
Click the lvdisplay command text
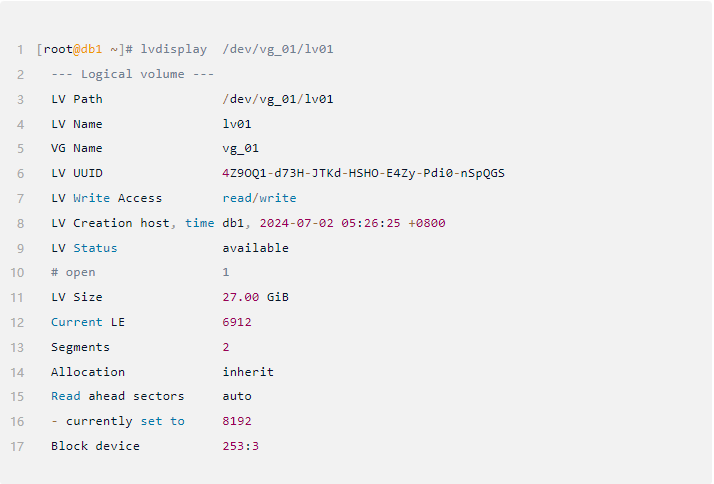[x=173, y=50]
